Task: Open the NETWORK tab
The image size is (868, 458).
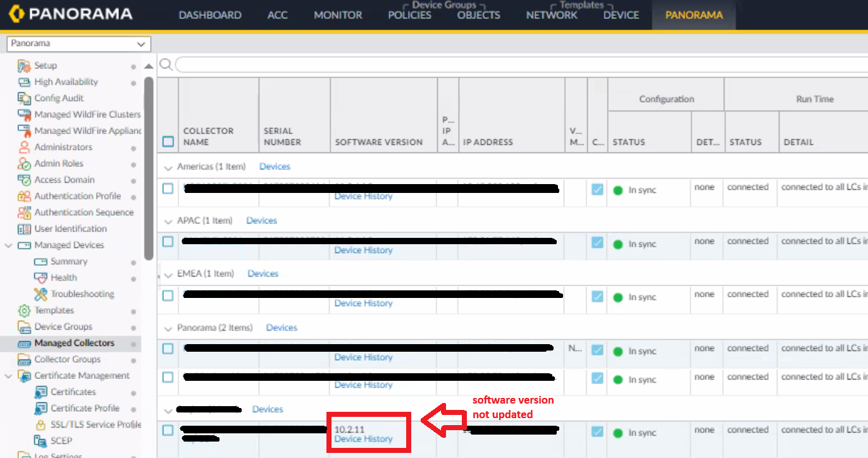Action: tap(552, 15)
